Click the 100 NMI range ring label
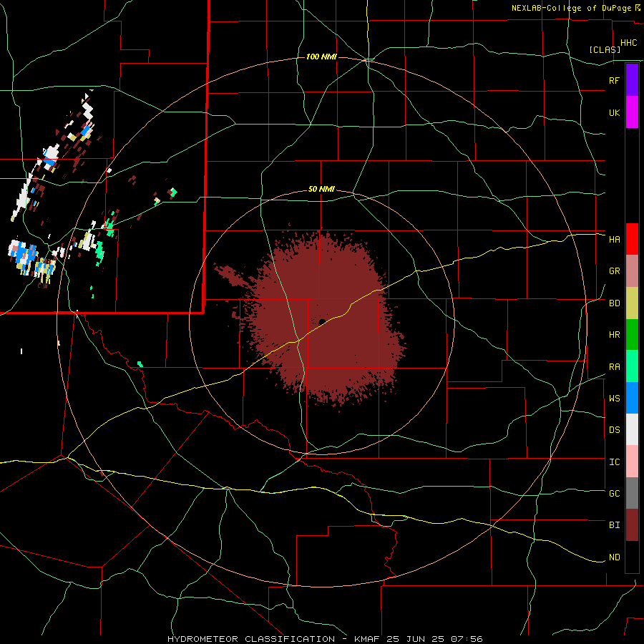 coord(321,57)
